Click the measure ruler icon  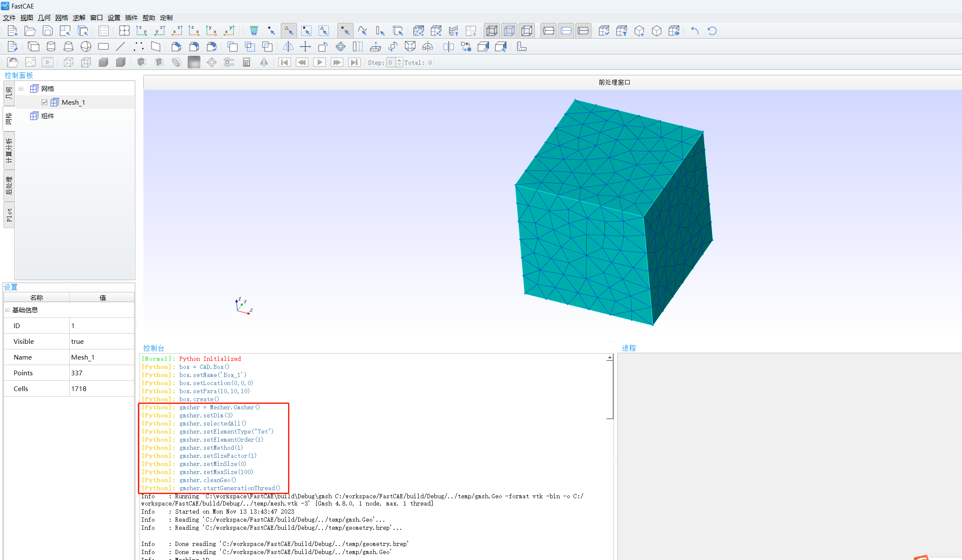(522, 46)
